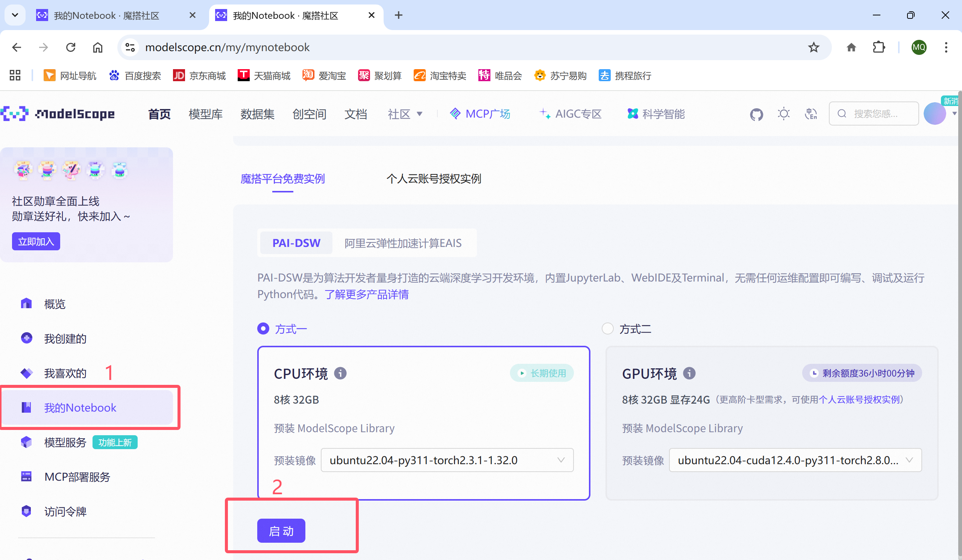Click GPU环境 info icon
Viewport: 962px width, 560px height.
point(689,373)
